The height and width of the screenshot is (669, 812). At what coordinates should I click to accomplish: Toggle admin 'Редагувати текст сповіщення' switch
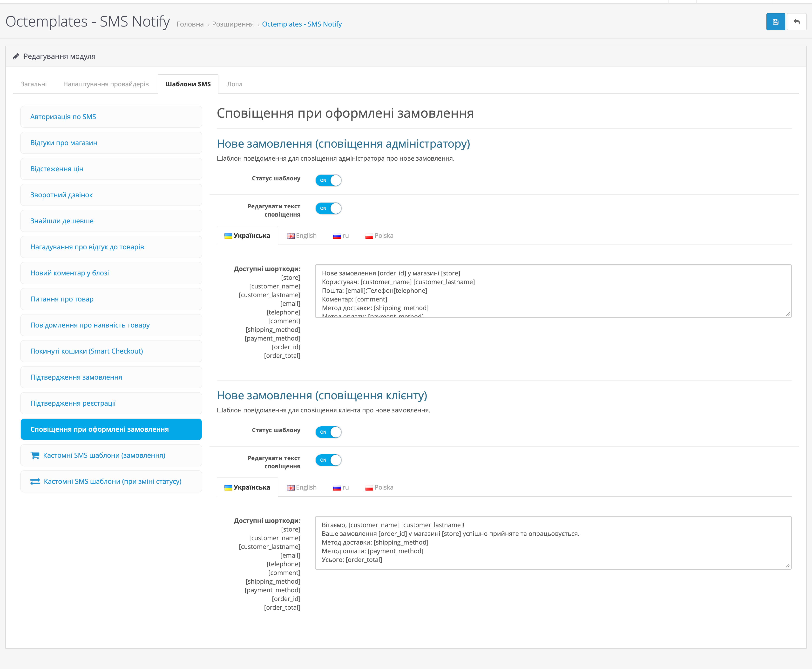pyautogui.click(x=328, y=208)
